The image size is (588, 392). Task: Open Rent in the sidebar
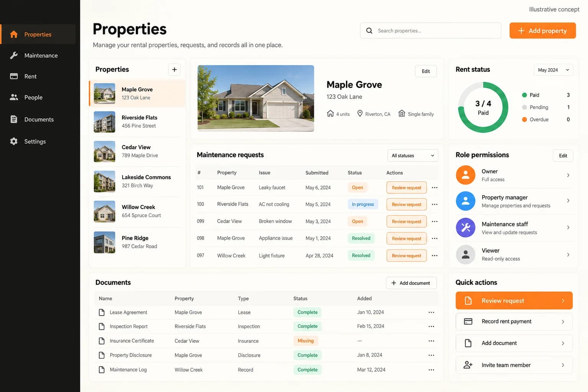tap(38, 77)
